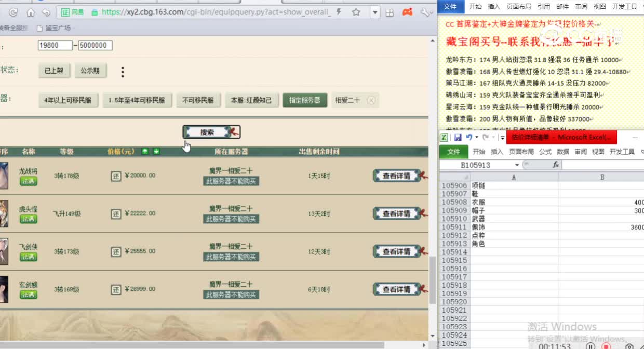Click the 龙战将 character avatar
644x349 pixels.
tap(4, 176)
